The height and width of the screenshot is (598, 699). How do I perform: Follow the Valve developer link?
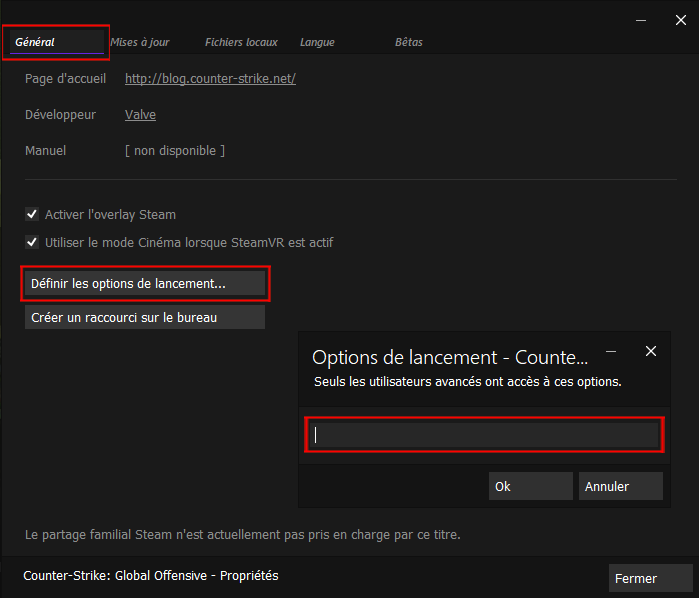pyautogui.click(x=140, y=115)
